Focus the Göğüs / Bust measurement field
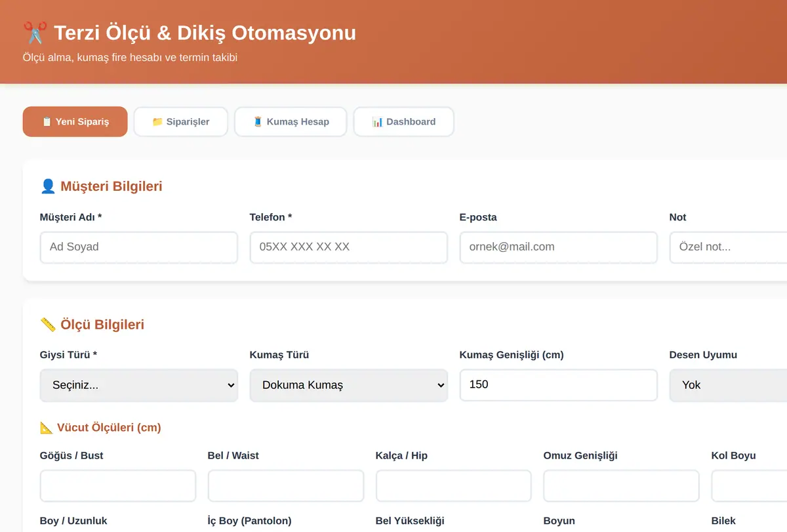 [x=118, y=486]
